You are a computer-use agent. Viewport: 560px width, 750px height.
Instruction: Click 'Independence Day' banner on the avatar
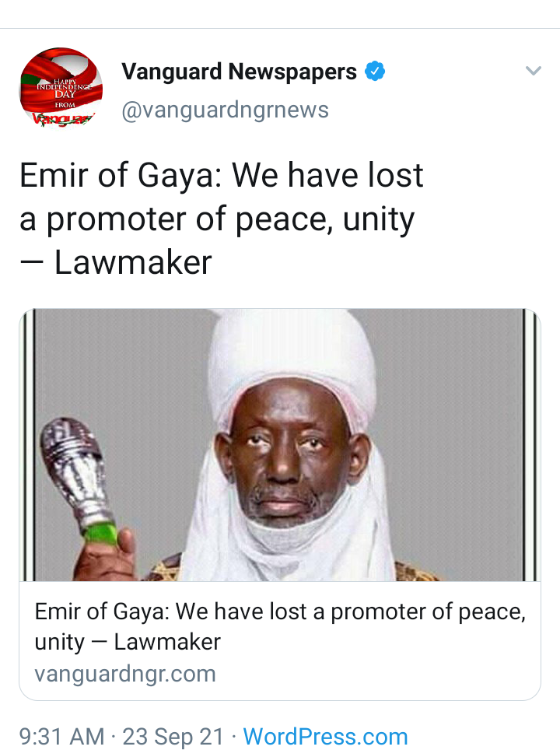pos(64,88)
